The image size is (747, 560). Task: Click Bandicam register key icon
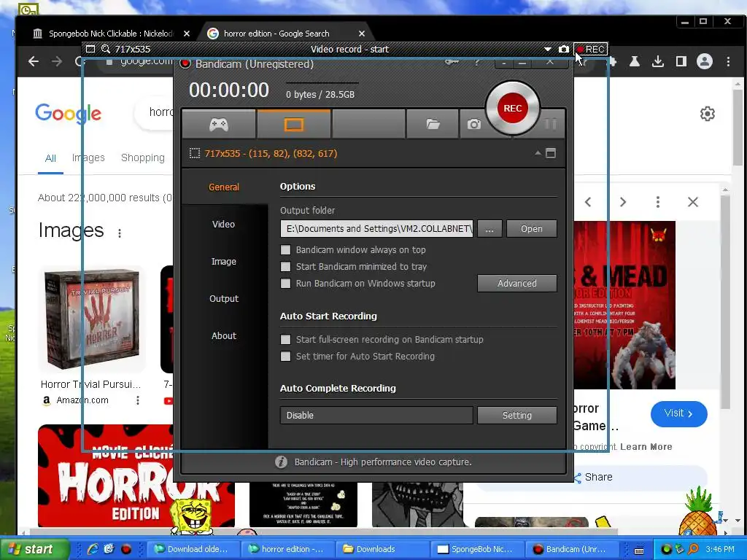point(451,63)
